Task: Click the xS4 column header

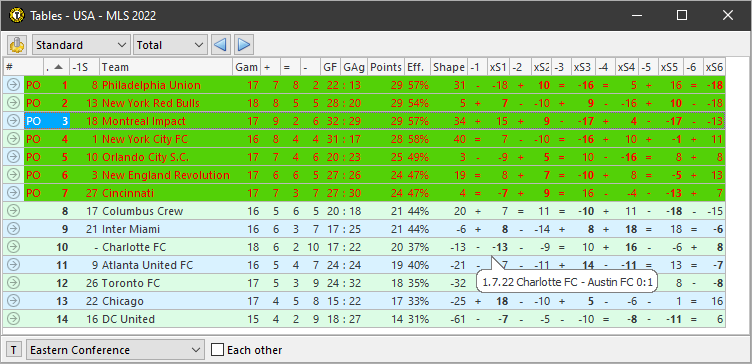Action: pos(626,68)
